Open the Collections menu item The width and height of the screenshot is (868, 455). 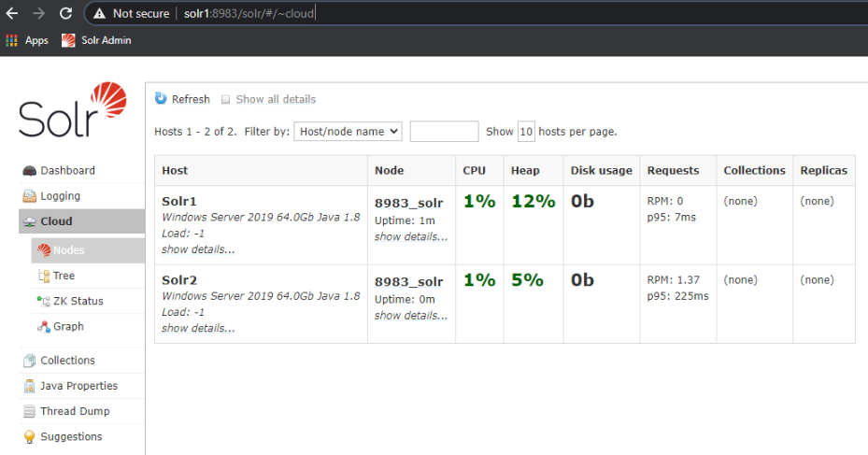coord(67,361)
